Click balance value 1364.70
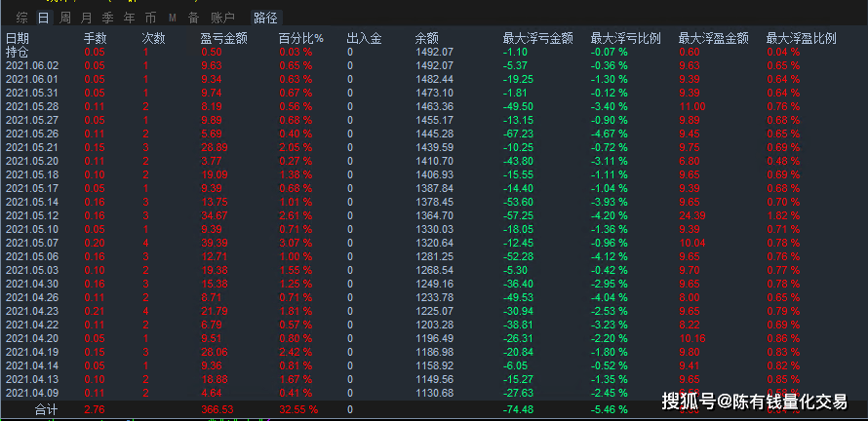This screenshot has width=868, height=421. click(434, 215)
